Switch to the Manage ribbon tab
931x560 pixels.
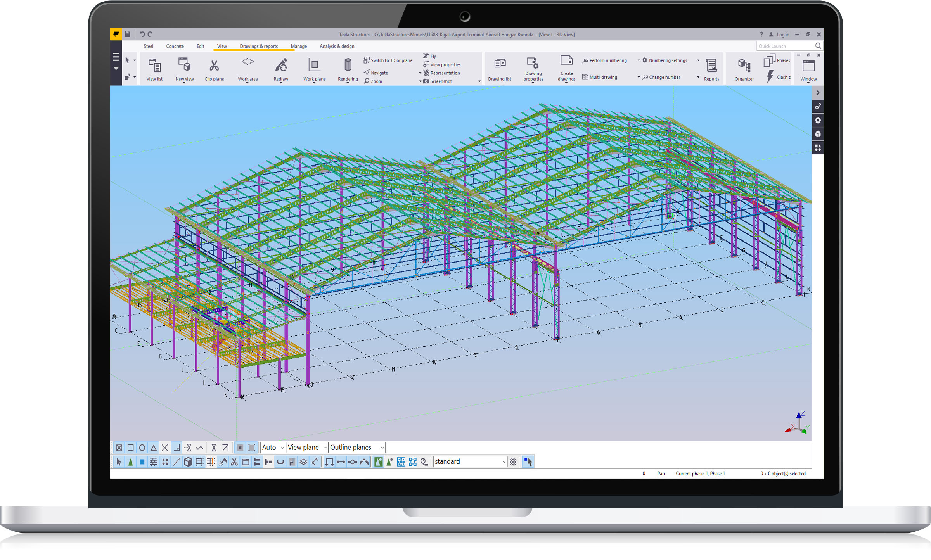(299, 46)
